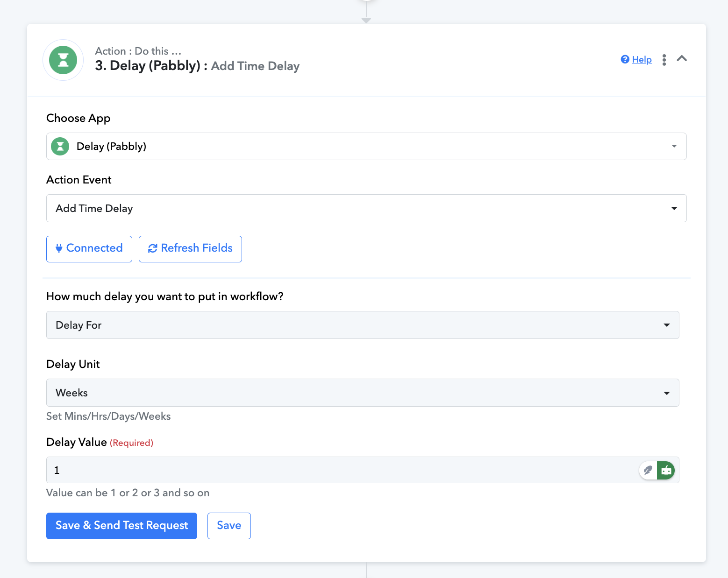Image resolution: width=728 pixels, height=578 pixels.
Task: Click the 'How much delay' question label
Action: coord(165,296)
